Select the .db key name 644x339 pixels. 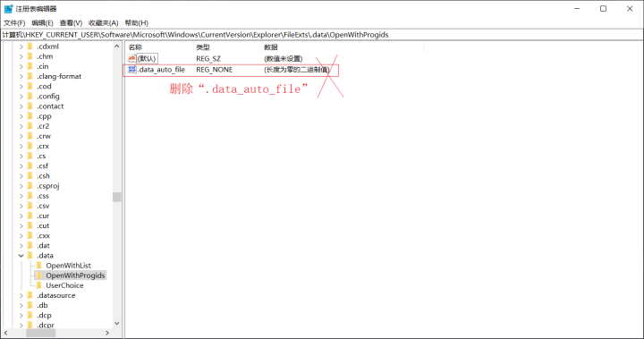point(42,305)
